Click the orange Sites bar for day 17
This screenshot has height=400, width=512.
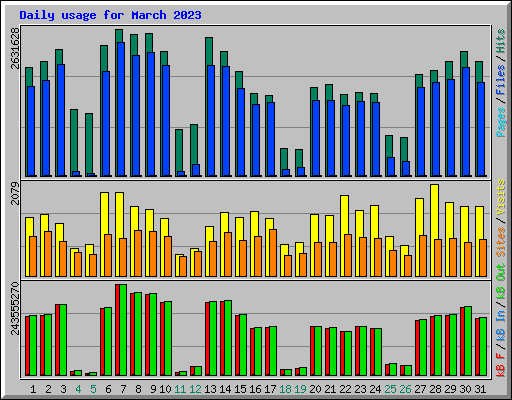[273, 253]
